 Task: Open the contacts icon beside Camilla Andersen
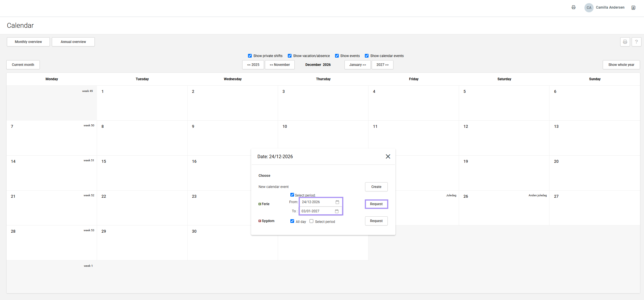coord(633,8)
